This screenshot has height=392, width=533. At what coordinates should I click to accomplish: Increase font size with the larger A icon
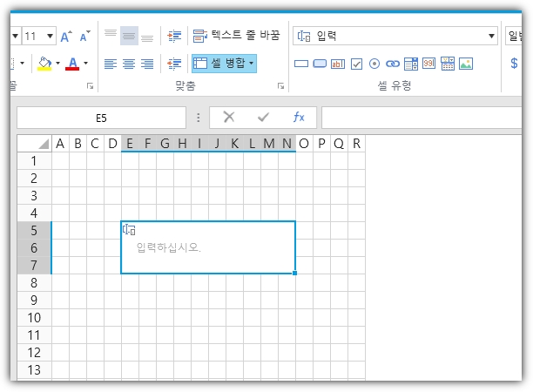coord(67,36)
